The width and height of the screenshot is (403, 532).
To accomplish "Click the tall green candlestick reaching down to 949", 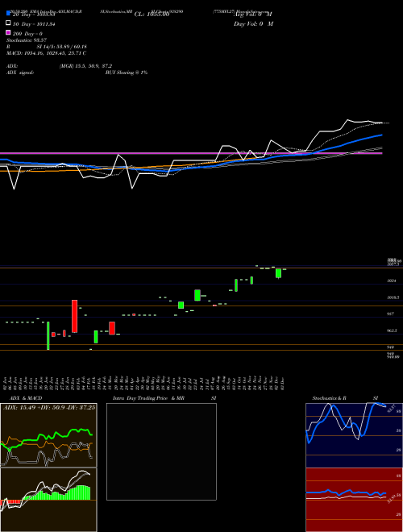I will point(48,335).
